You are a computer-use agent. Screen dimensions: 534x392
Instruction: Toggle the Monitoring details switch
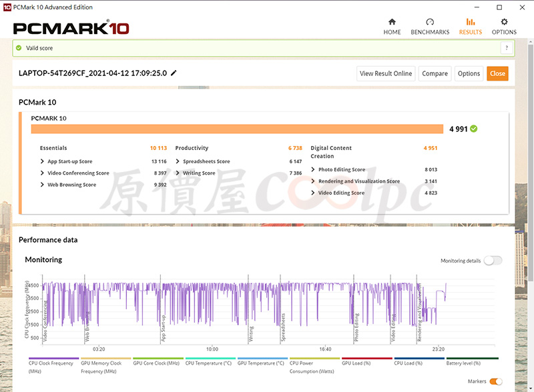pyautogui.click(x=493, y=261)
